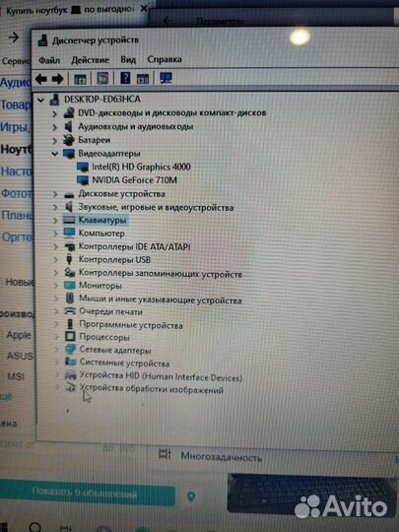Click the chip icon beside Процессоры

[70, 337]
